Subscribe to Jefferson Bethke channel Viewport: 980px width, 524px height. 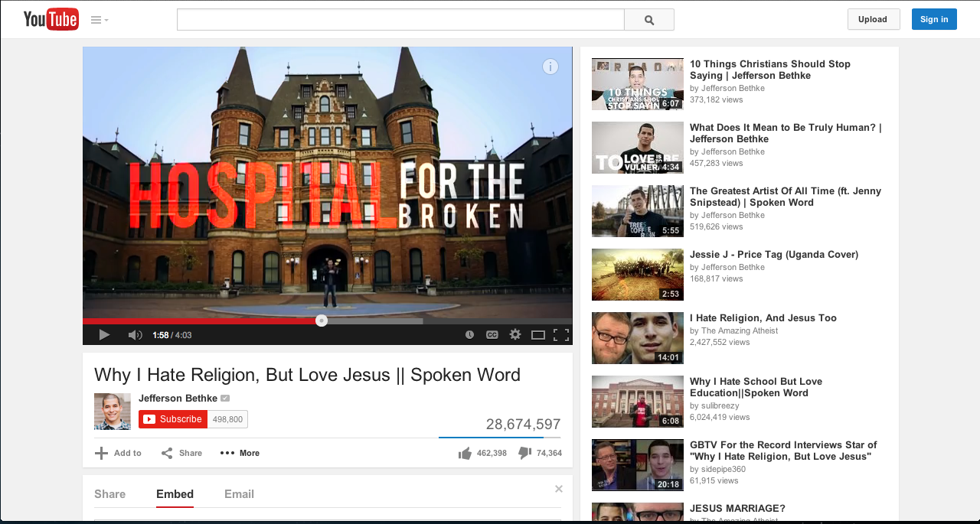pyautogui.click(x=173, y=419)
